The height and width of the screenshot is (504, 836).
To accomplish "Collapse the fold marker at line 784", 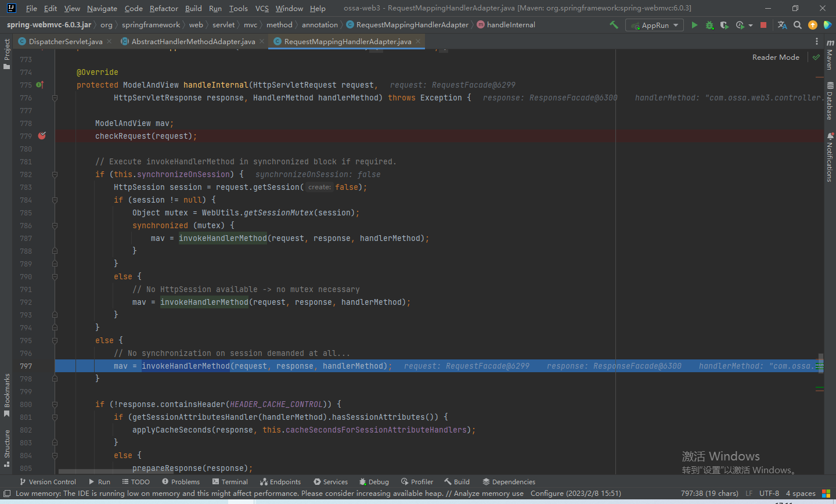I will point(55,200).
